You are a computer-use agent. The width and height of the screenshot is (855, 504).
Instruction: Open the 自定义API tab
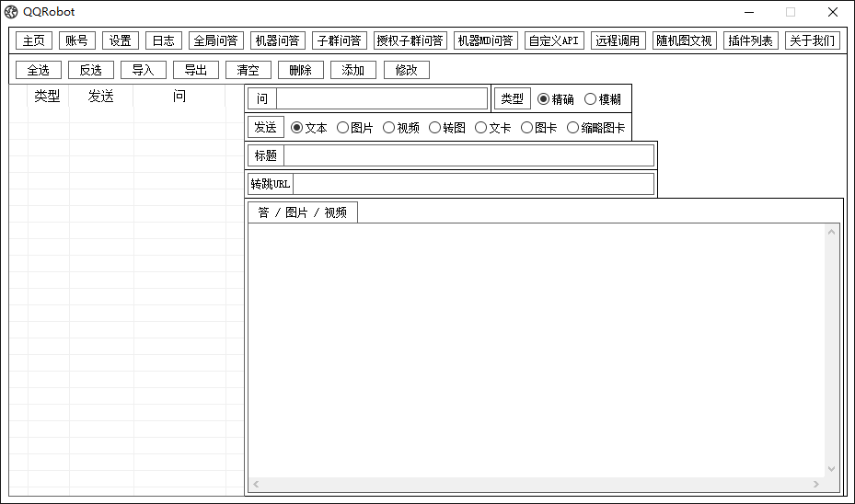tap(554, 40)
